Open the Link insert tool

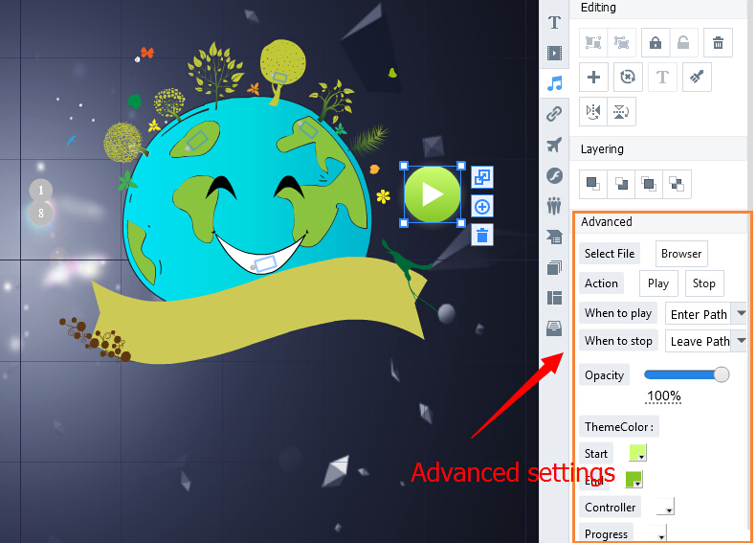pos(554,114)
